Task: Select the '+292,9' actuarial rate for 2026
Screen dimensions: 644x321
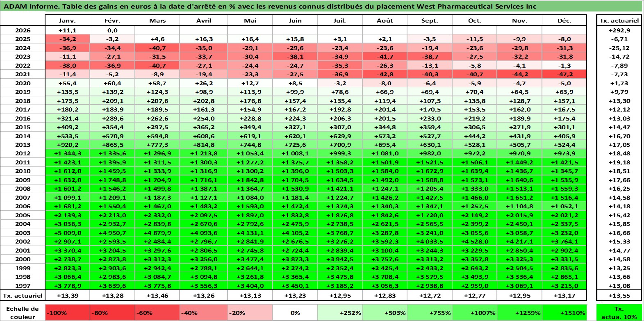Action: pyautogui.click(x=619, y=30)
